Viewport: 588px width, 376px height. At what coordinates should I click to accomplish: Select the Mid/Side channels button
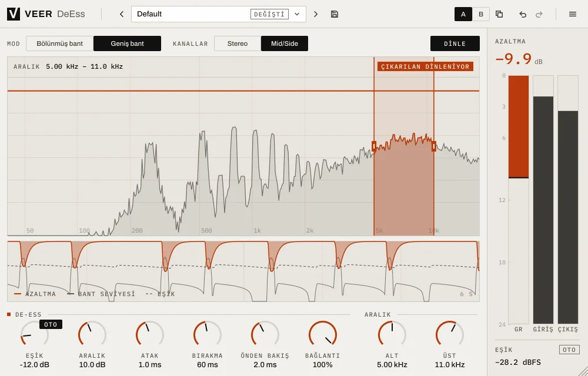click(285, 43)
